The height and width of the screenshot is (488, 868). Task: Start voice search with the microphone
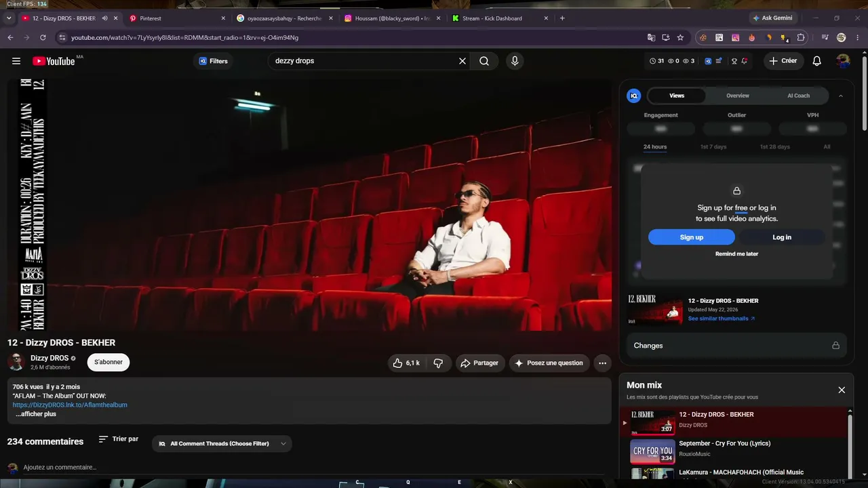click(515, 61)
